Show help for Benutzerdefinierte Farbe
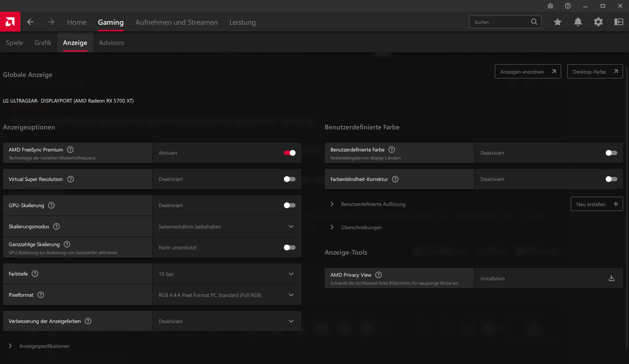This screenshot has width=629, height=364. click(x=392, y=150)
